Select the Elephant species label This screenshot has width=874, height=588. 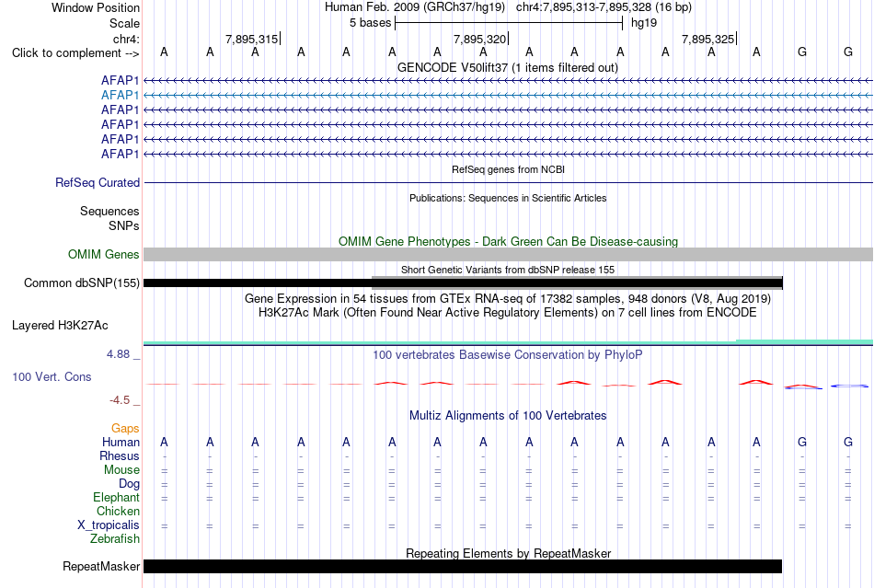tap(116, 497)
